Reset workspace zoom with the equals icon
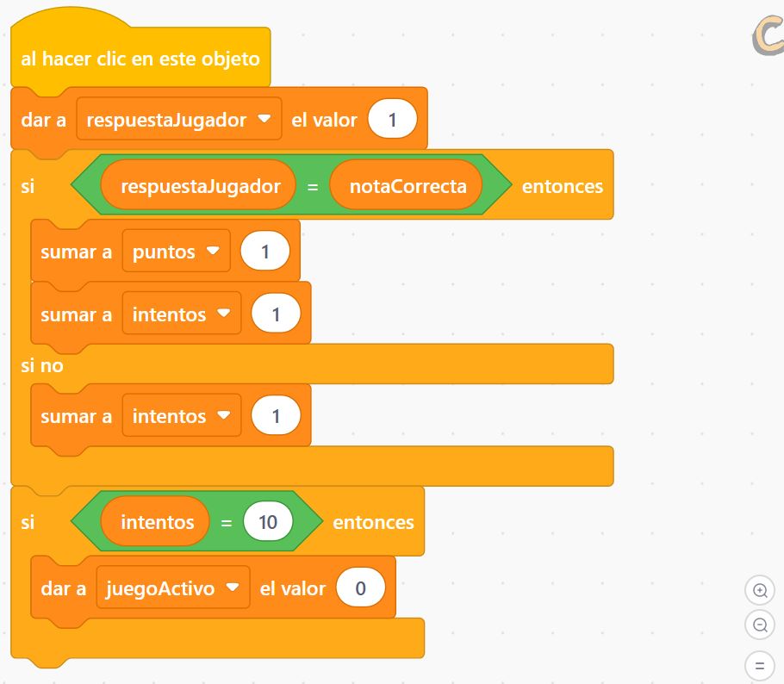The width and height of the screenshot is (784, 684). click(760, 666)
